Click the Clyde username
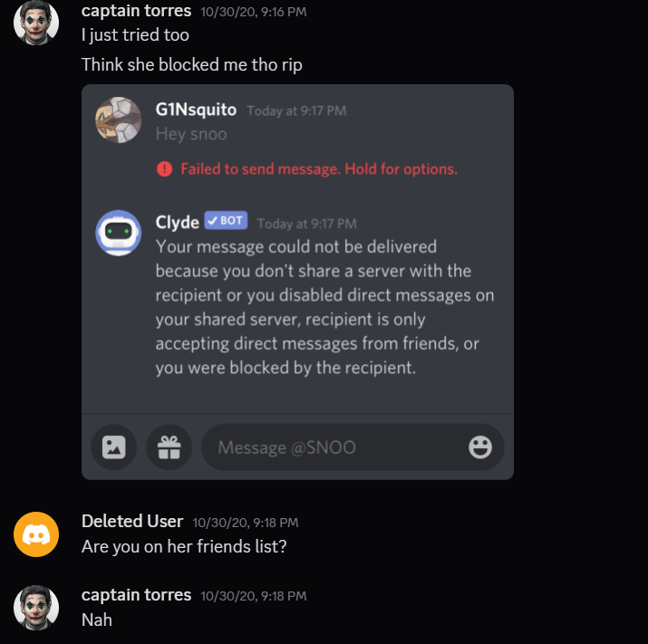Screen dimensions: 648x644 click(x=178, y=222)
